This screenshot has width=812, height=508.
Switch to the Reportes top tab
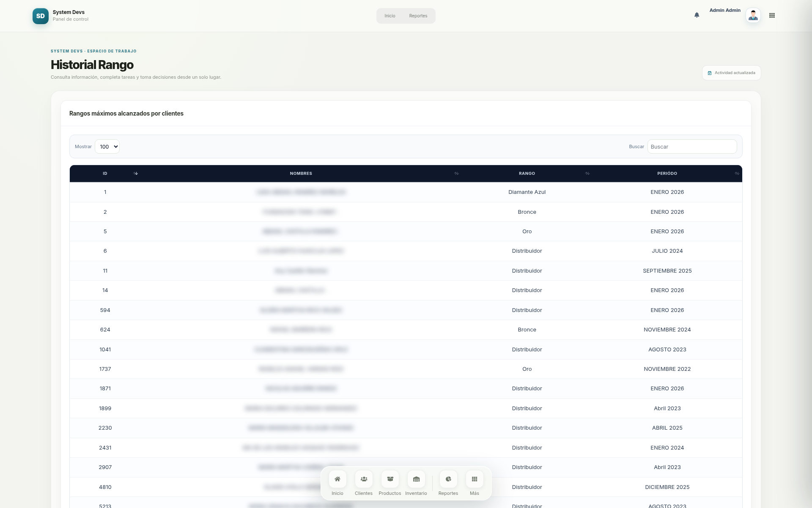[418, 16]
